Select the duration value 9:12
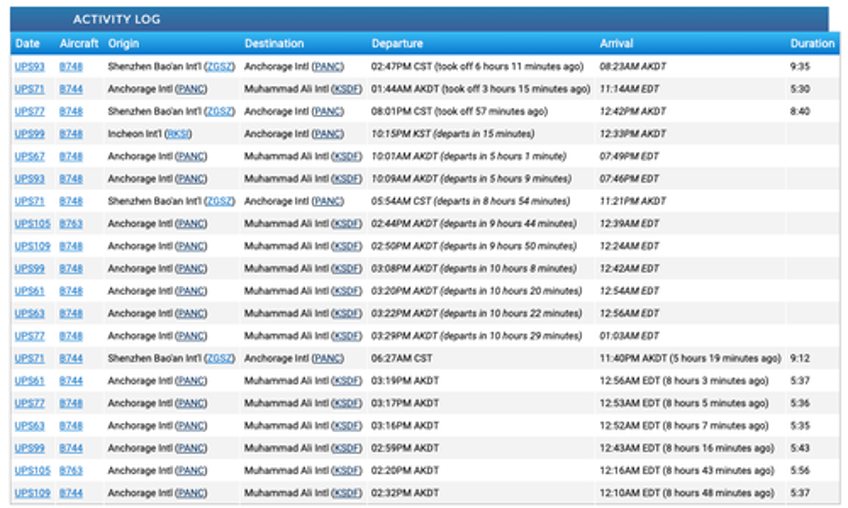This screenshot has width=848, height=508. (800, 358)
